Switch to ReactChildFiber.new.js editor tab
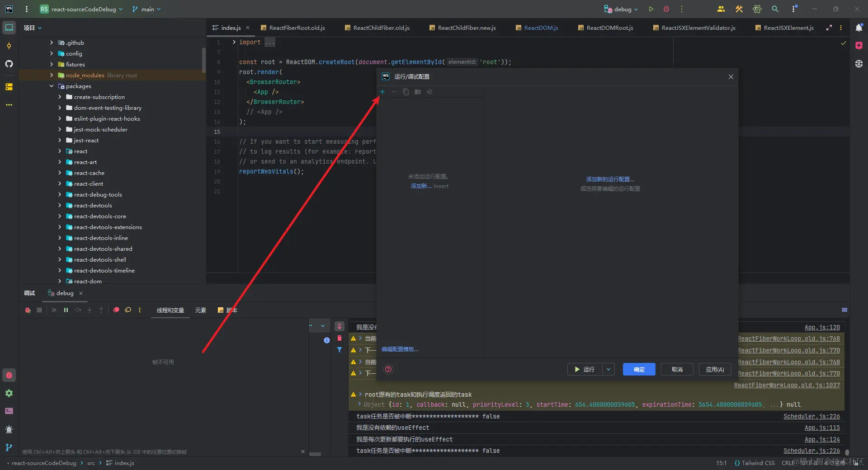The image size is (868, 470). coord(462,28)
